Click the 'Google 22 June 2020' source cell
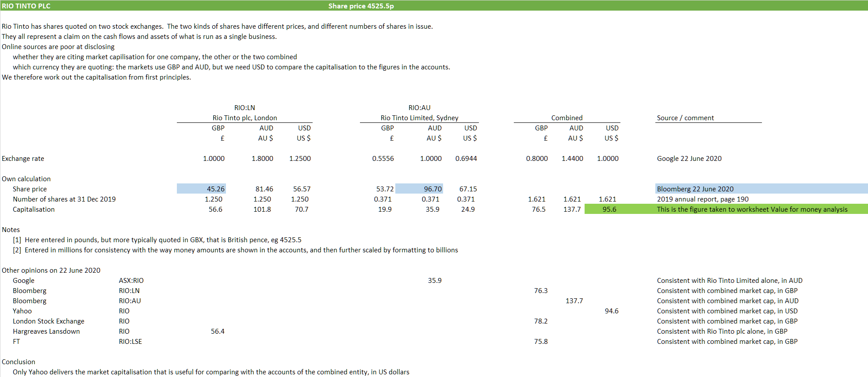 pyautogui.click(x=689, y=158)
